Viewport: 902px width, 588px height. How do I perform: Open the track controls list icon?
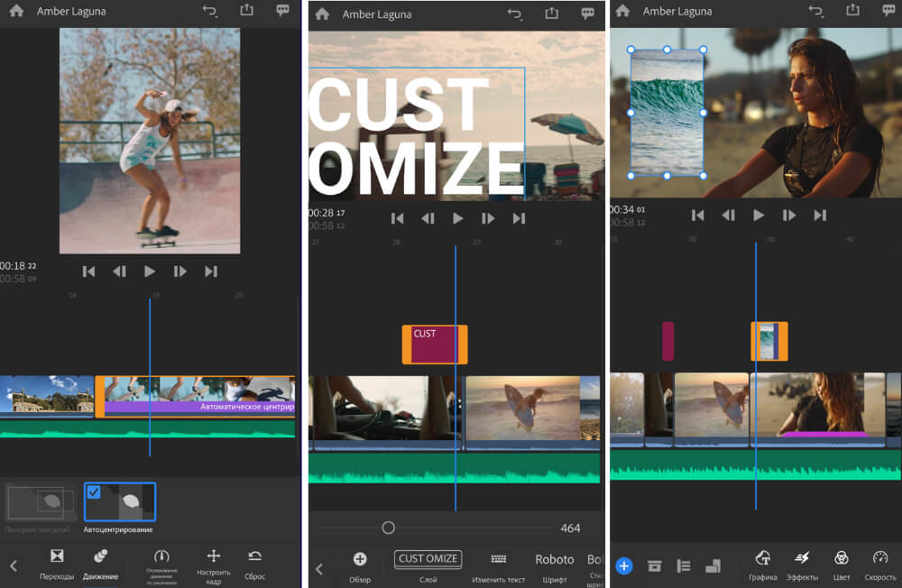(x=684, y=565)
